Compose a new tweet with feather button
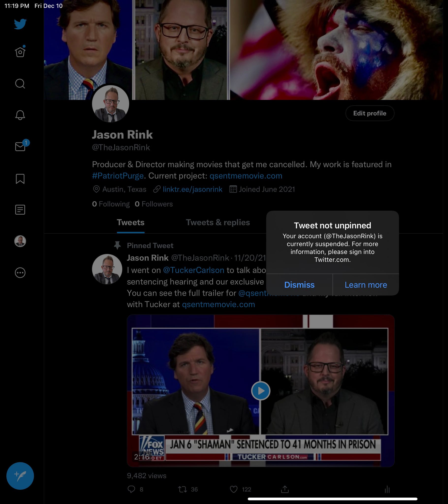This screenshot has width=448, height=504. pos(20,476)
